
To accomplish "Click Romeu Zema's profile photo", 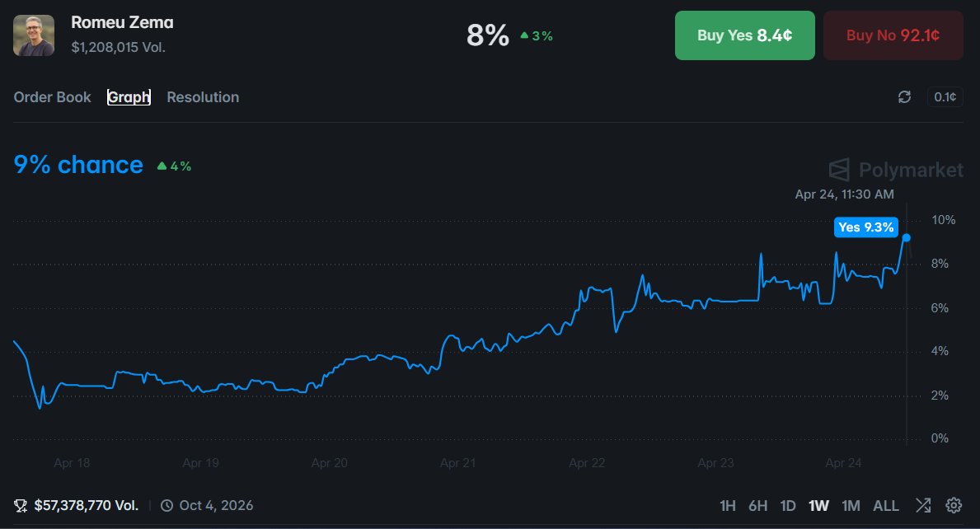I will click(34, 35).
